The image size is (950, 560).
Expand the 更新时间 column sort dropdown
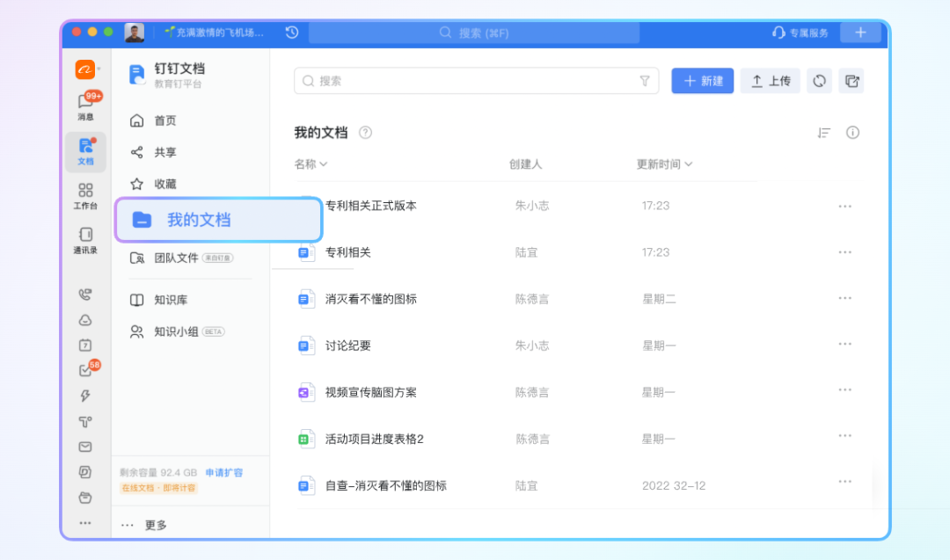pos(664,164)
